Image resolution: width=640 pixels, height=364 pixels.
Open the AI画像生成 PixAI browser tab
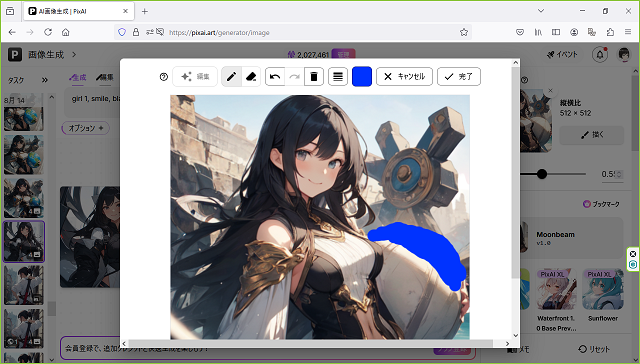78,11
